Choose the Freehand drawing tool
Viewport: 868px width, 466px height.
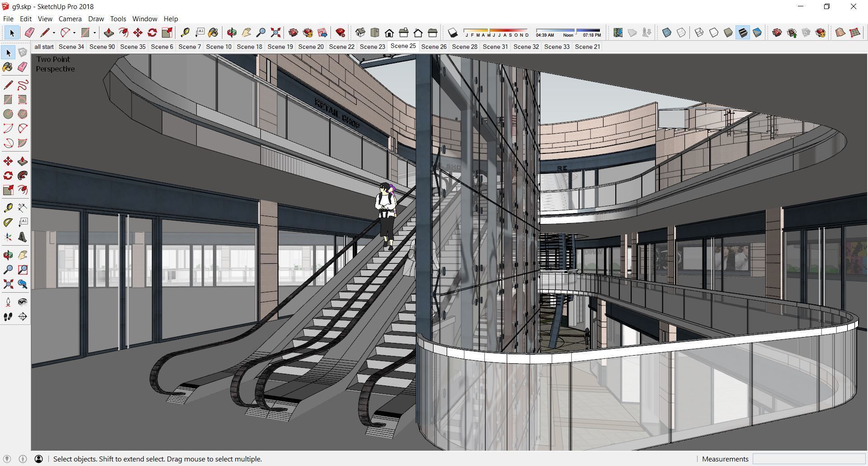point(23,85)
